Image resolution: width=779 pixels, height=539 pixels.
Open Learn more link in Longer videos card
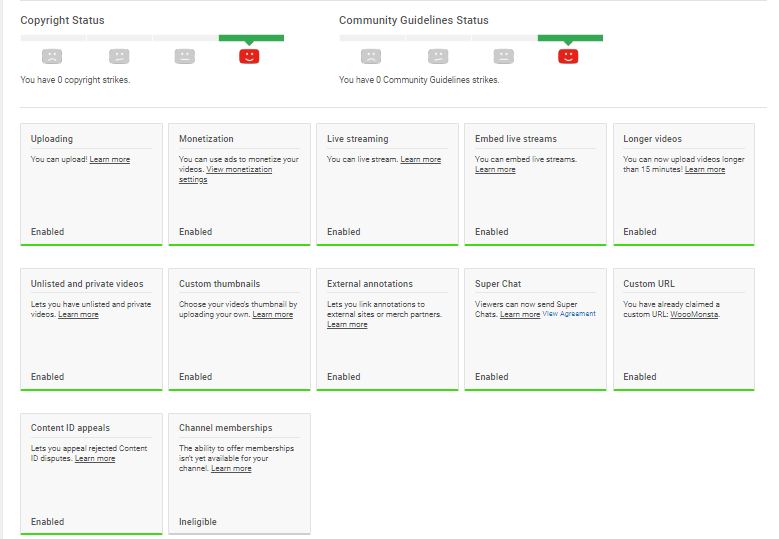pyautogui.click(x=705, y=169)
